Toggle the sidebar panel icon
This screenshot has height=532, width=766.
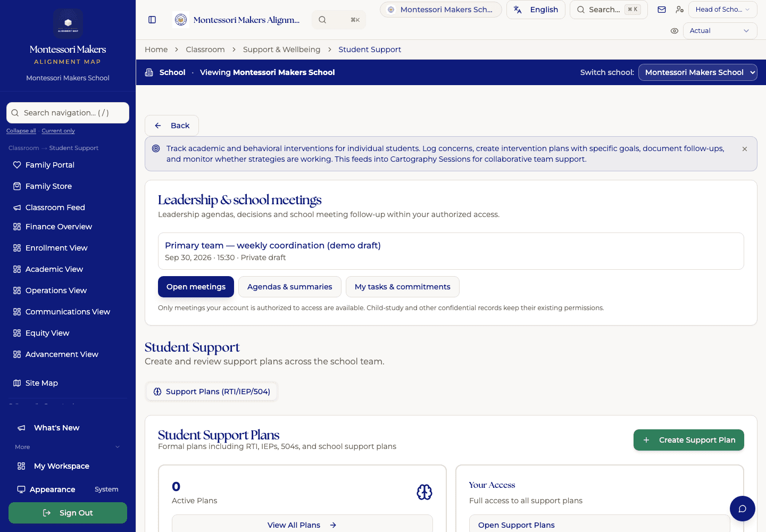coord(152,20)
